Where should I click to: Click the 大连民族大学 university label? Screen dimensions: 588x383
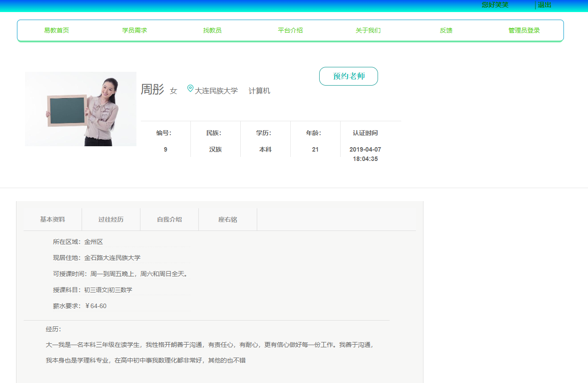pos(217,90)
